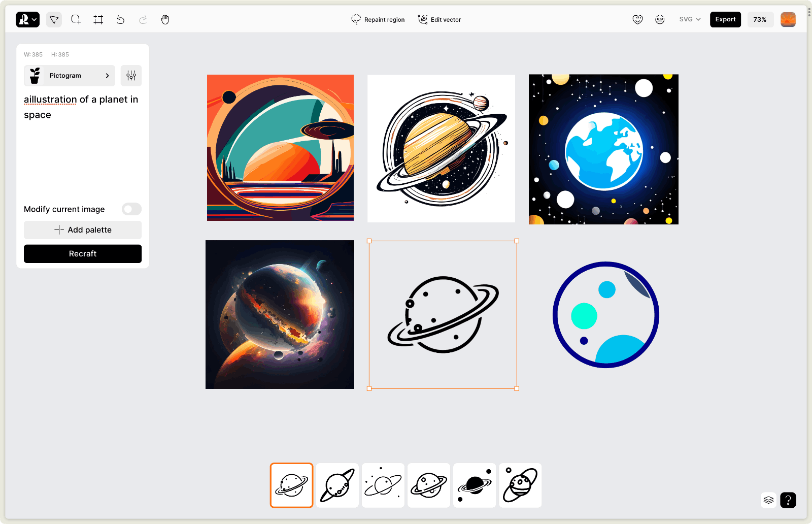Select the blue Earth illustration
The image size is (812, 524).
[603, 149]
